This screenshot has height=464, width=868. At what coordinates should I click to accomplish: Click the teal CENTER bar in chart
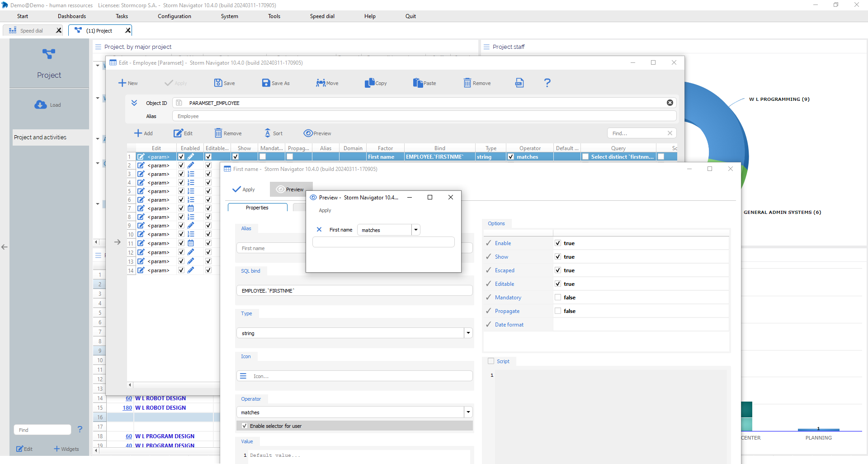tap(747, 416)
